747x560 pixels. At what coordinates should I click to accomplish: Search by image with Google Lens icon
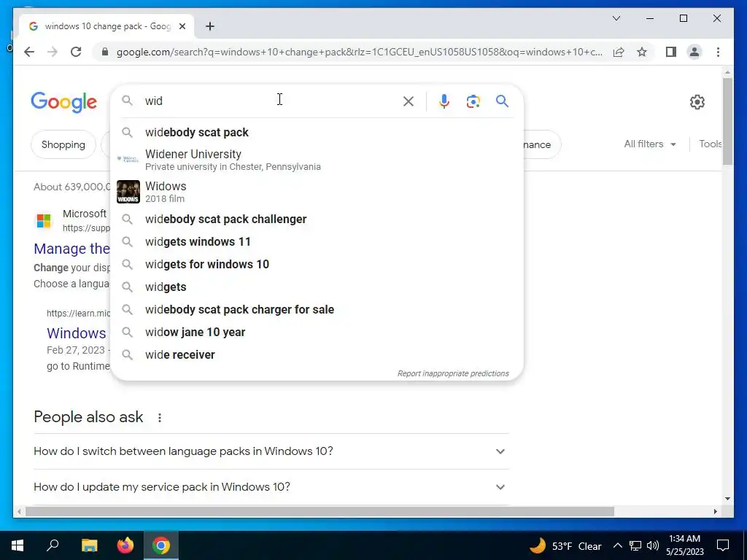(473, 101)
